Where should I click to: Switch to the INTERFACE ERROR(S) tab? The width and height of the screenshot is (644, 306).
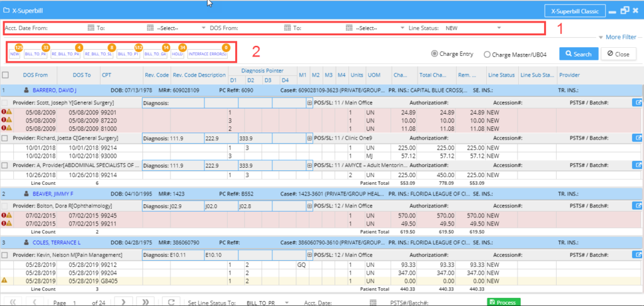point(208,54)
